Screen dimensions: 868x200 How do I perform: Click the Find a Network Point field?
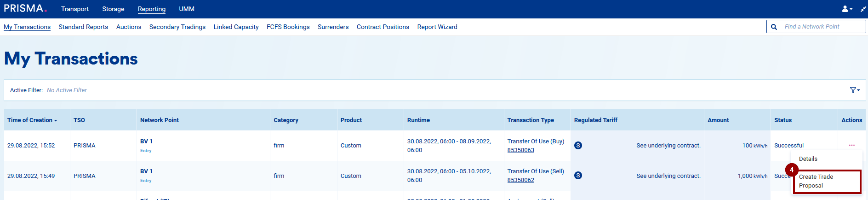point(822,27)
